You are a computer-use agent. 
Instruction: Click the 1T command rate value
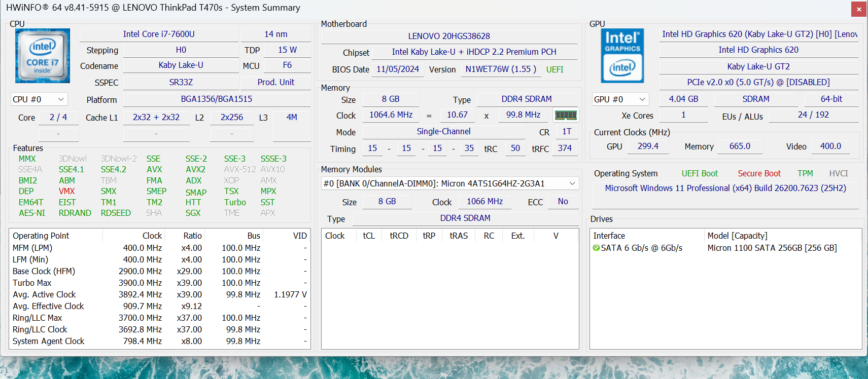pos(567,132)
